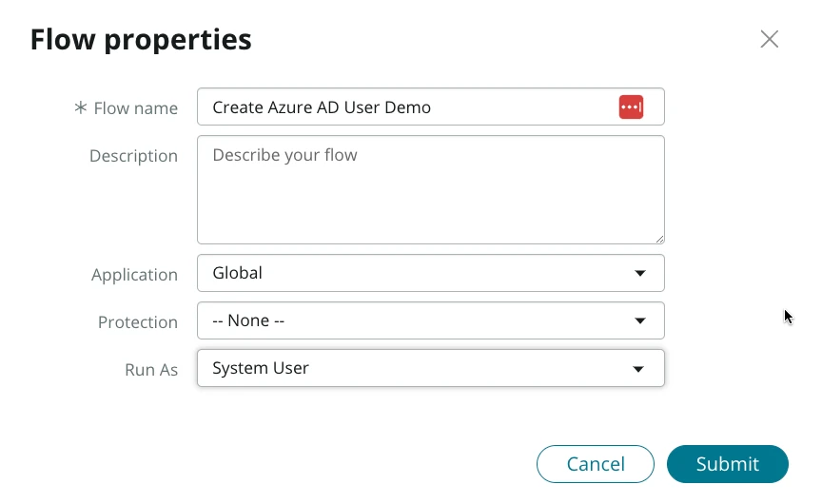Click the arrow on the Protection dropdown
The image size is (822, 504).
point(639,321)
